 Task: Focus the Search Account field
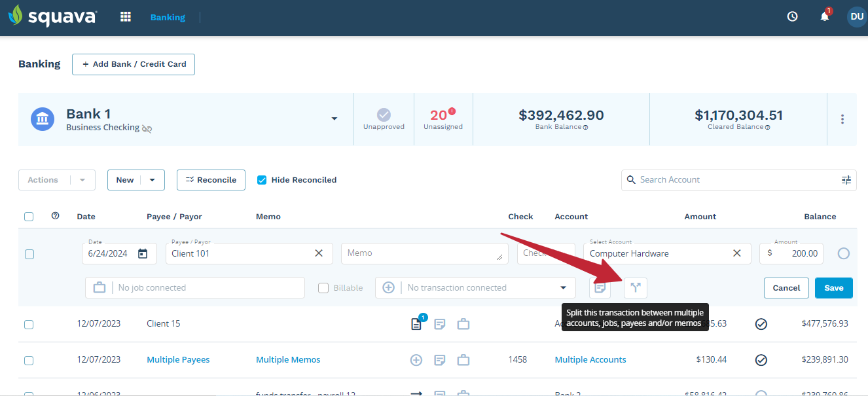(x=738, y=180)
